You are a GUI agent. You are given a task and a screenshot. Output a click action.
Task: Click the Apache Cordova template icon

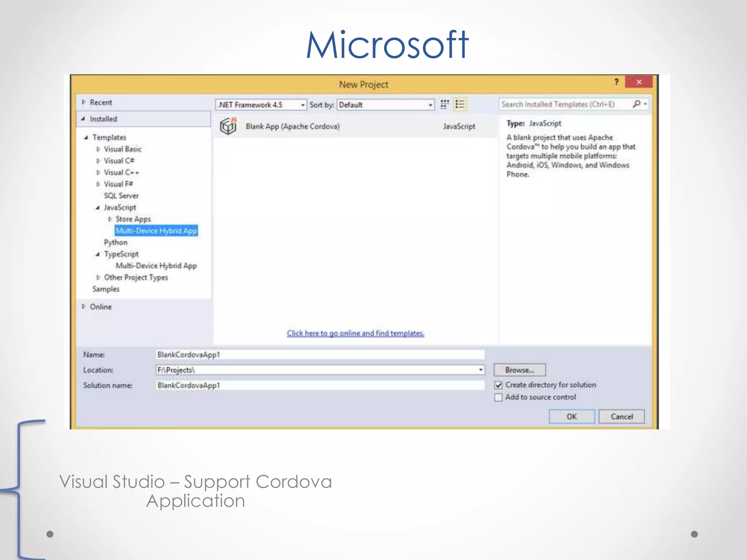[229, 126]
